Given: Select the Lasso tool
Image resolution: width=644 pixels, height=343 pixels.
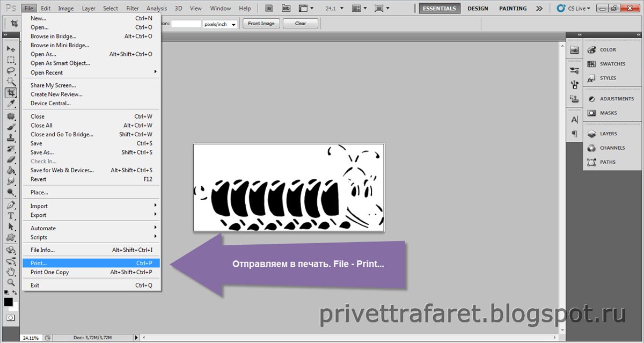Looking at the screenshot, I should click(10, 70).
